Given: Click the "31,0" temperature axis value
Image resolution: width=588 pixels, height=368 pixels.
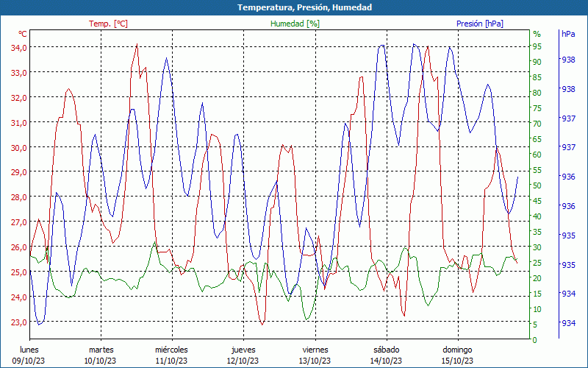Looking at the screenshot, I should (18, 123).
